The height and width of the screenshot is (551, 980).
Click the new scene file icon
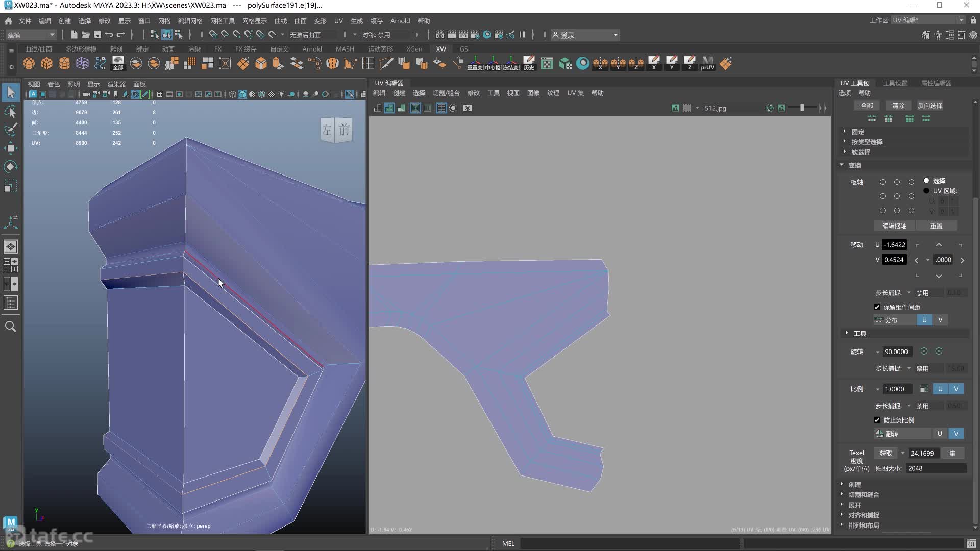pyautogui.click(x=74, y=35)
